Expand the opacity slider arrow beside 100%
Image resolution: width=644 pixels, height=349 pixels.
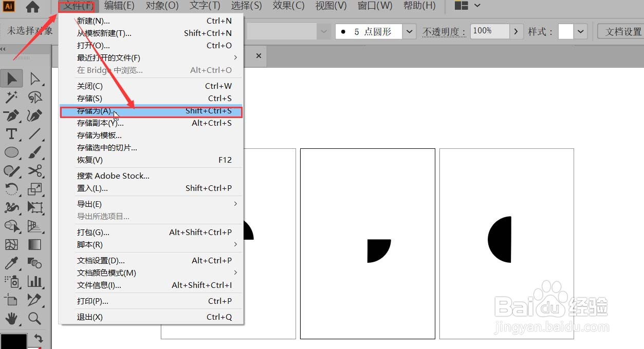pyautogui.click(x=517, y=31)
